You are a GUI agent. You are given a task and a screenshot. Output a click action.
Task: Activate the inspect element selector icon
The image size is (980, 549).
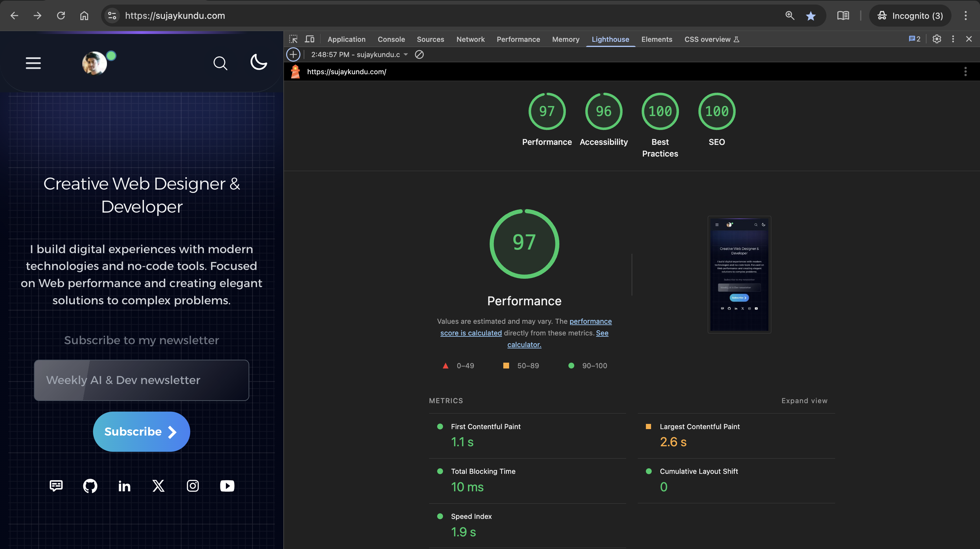click(x=293, y=39)
